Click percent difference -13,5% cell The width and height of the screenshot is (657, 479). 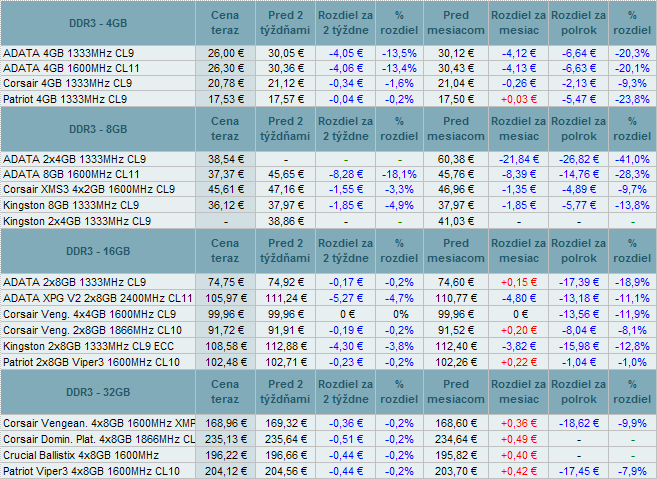(x=399, y=53)
